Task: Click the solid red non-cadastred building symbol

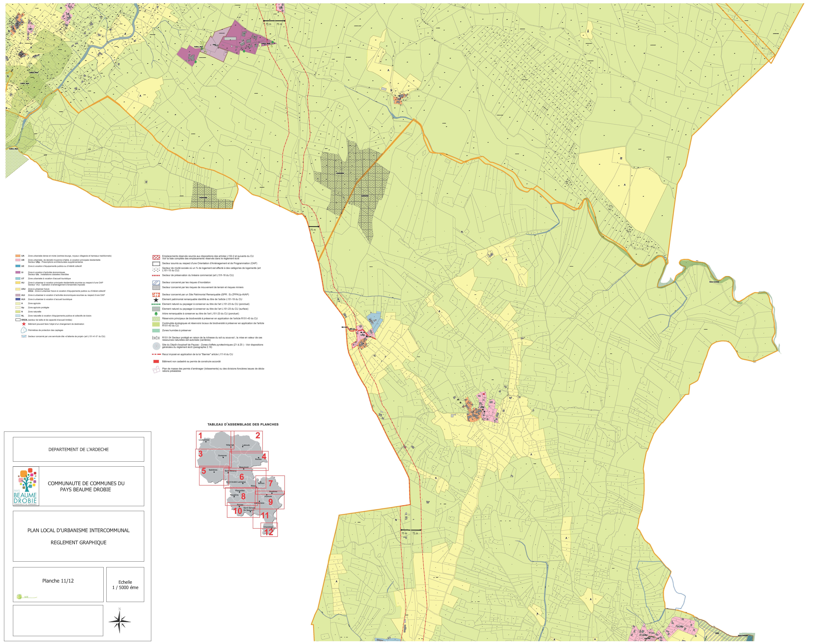Action: [156, 362]
